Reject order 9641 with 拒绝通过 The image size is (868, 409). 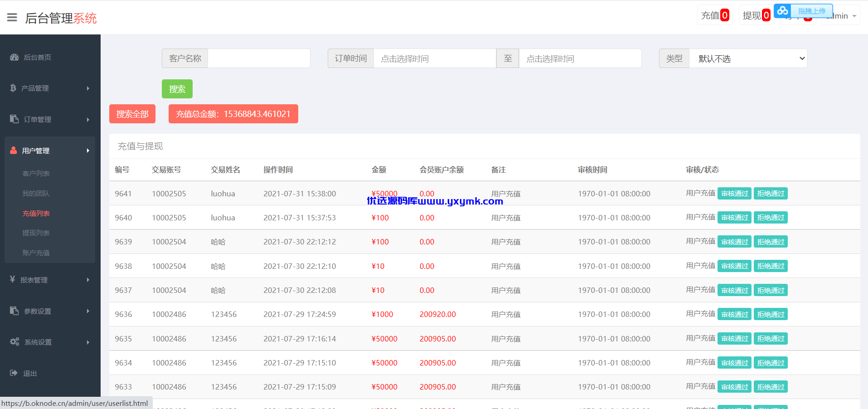click(x=771, y=194)
